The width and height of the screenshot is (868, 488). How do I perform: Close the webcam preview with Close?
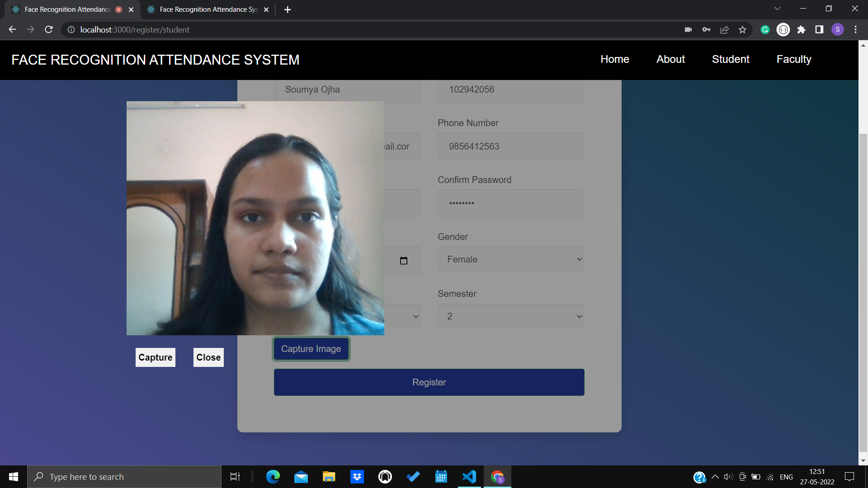point(208,357)
